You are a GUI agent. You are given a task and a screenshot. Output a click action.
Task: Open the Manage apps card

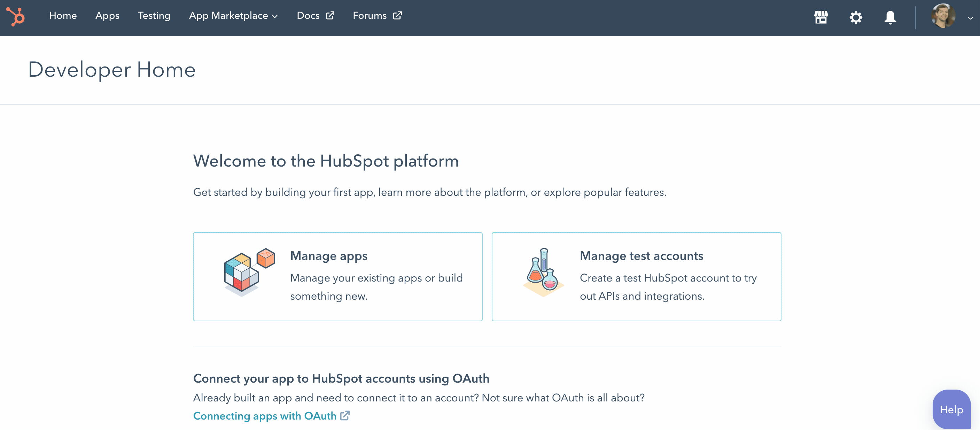click(x=337, y=276)
